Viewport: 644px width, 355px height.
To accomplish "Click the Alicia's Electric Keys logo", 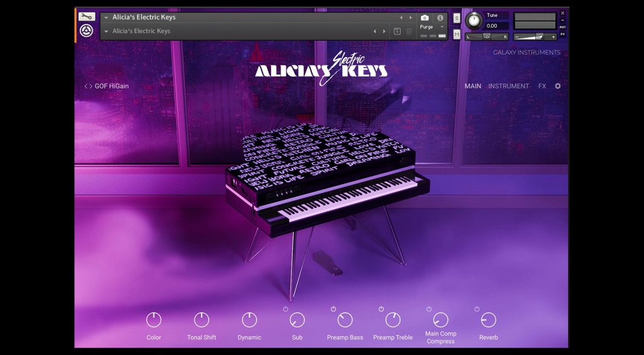I will 321,68.
